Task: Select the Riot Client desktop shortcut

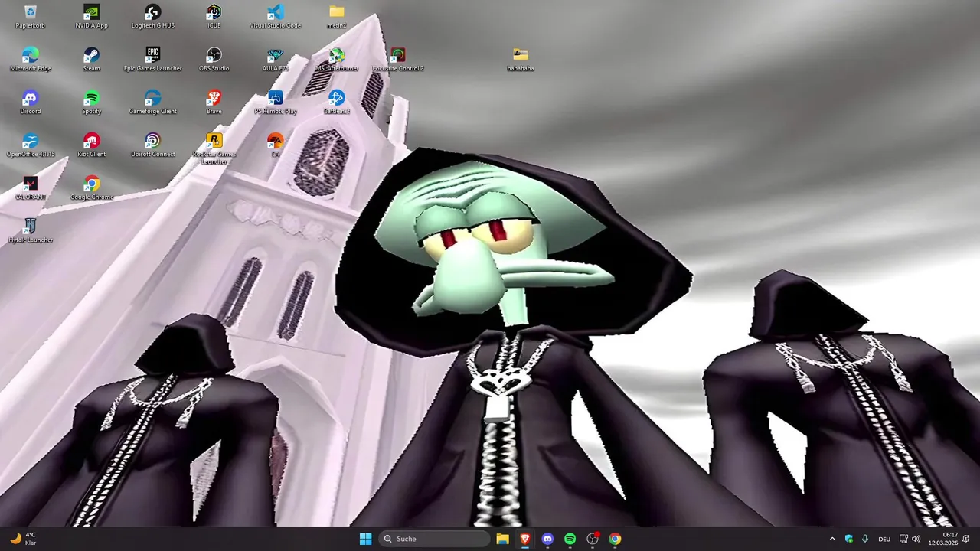Action: pos(91,145)
